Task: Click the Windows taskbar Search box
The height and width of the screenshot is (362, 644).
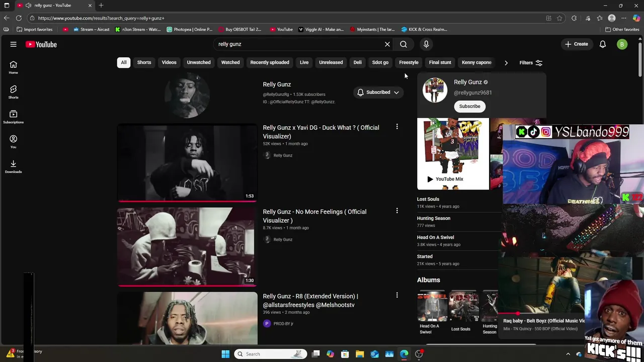Action: coord(271,354)
